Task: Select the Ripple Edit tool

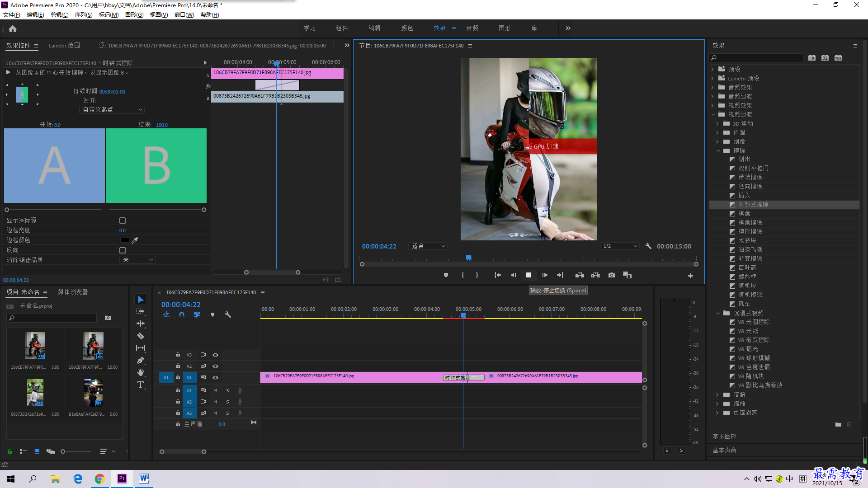Action: click(141, 324)
